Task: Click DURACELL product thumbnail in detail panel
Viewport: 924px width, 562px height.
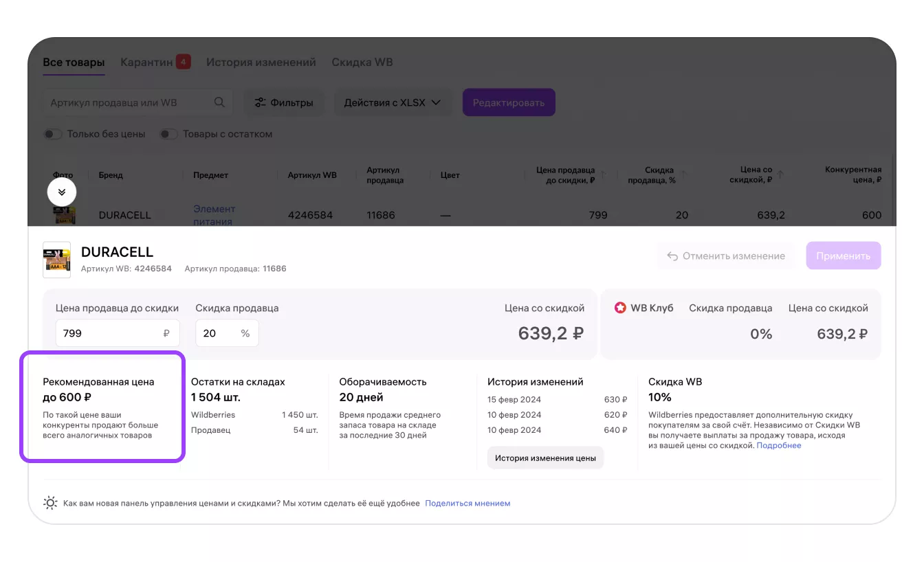Action: point(56,260)
